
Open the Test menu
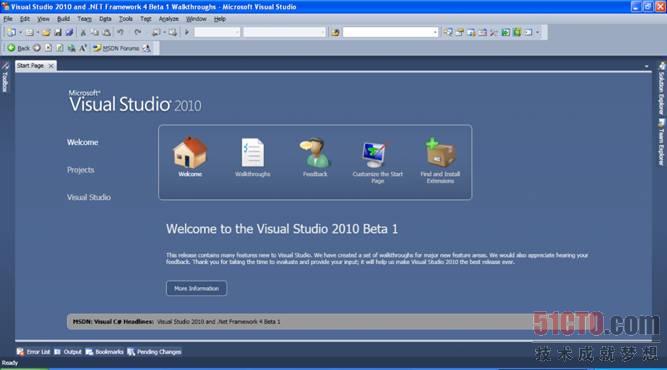[145, 19]
